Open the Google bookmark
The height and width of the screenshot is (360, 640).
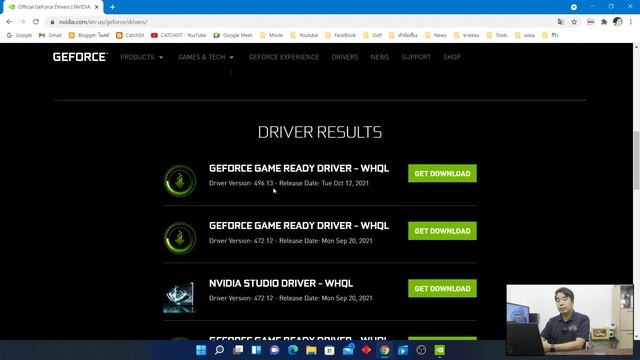(x=19, y=36)
